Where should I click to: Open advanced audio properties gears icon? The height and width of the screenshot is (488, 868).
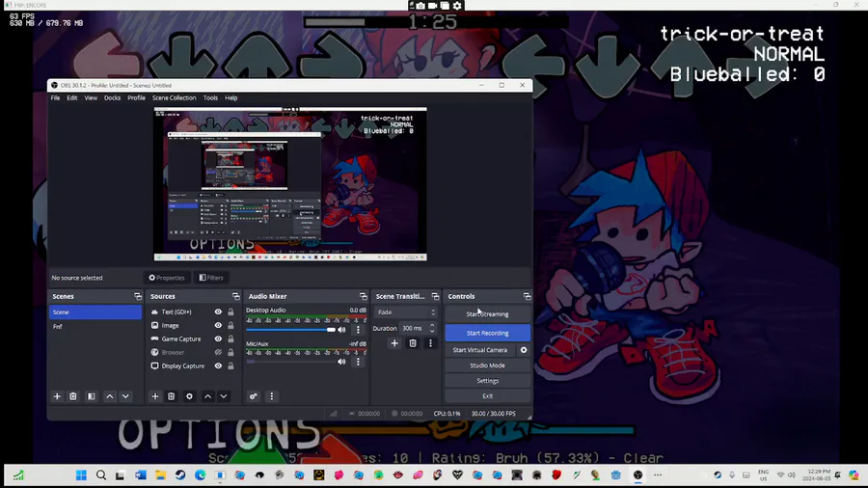coord(253,396)
